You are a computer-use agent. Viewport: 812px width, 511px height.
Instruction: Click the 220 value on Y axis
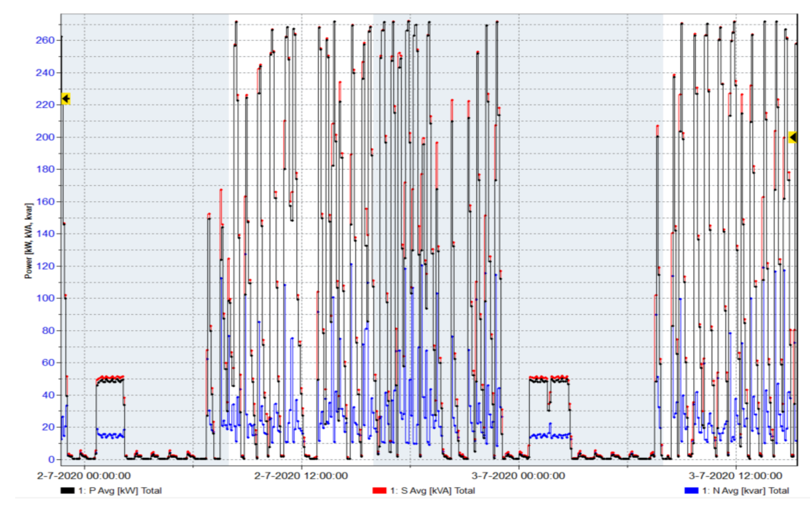pyautogui.click(x=45, y=105)
